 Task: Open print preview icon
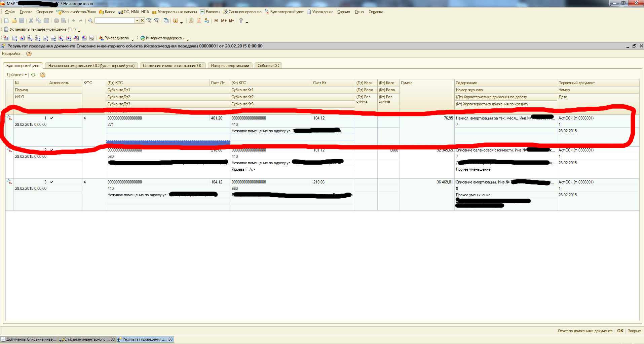click(x=64, y=21)
